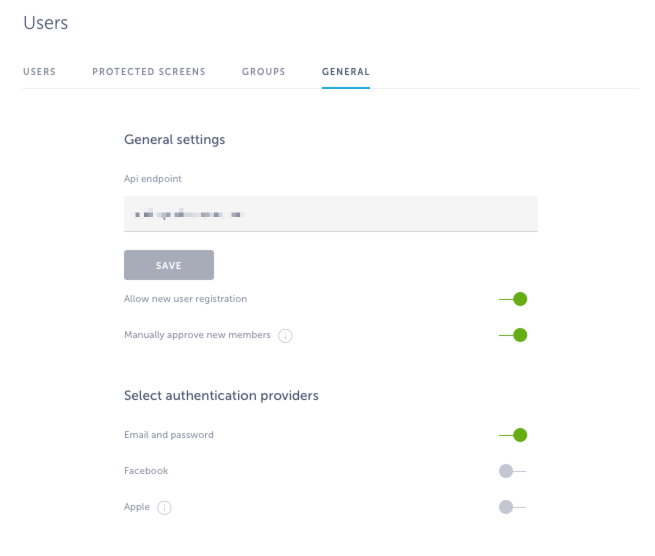
Task: Click the General settings heading
Action: point(175,140)
